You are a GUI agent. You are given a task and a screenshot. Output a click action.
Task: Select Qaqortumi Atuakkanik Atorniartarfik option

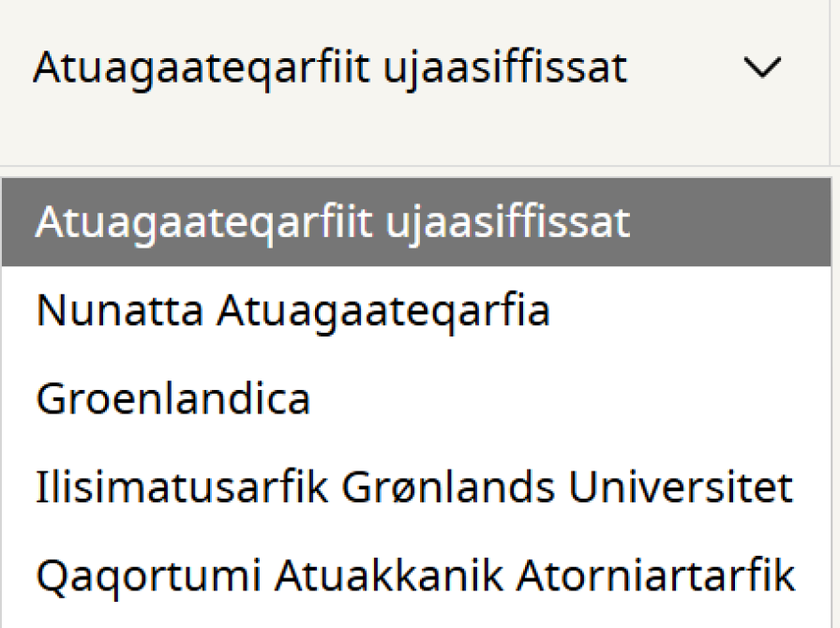tap(414, 575)
